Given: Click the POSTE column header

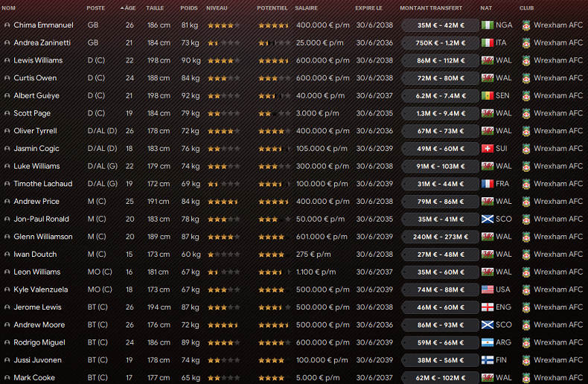Looking at the screenshot, I should pos(96,7).
